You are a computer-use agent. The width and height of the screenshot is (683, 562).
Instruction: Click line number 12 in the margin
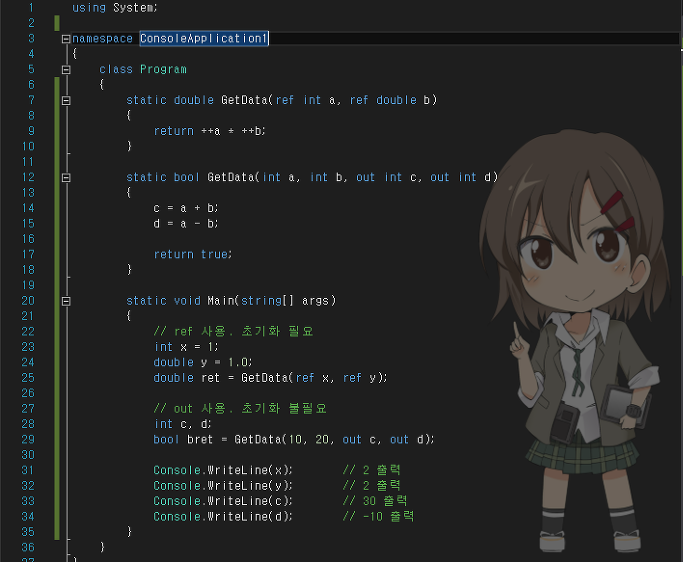click(x=28, y=177)
